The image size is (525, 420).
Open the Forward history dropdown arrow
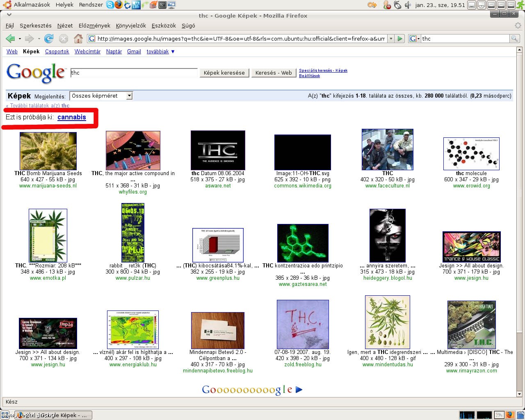point(39,39)
